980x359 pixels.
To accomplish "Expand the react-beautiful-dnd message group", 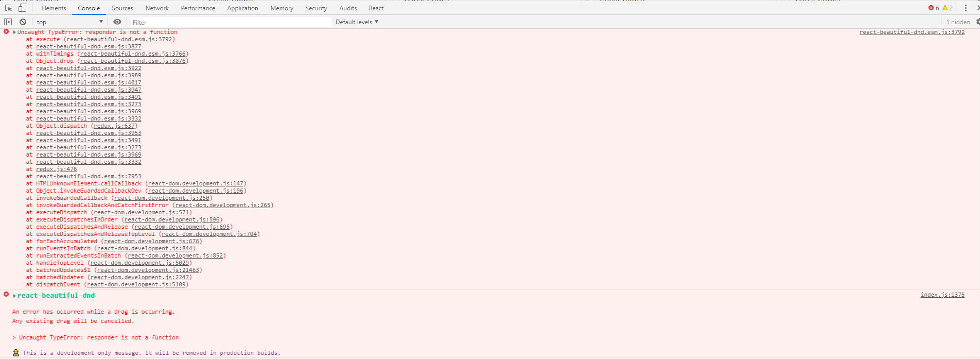I will tap(14, 296).
